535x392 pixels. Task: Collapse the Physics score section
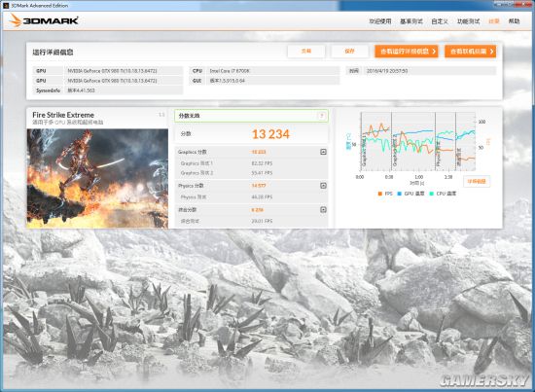323,186
